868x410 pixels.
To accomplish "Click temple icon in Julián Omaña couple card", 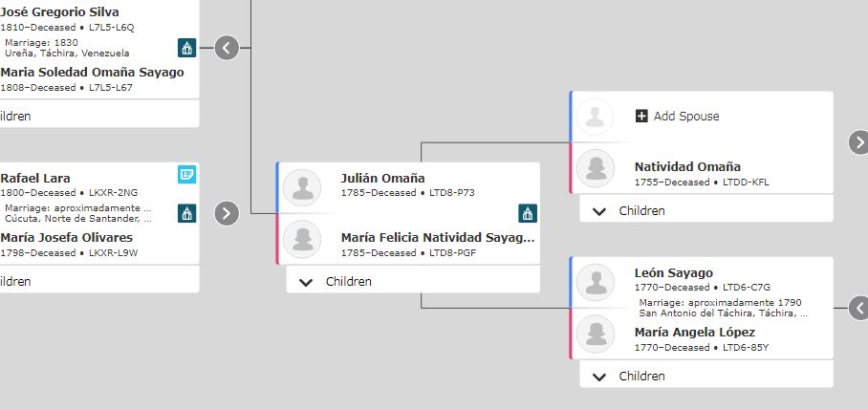I will click(x=528, y=213).
